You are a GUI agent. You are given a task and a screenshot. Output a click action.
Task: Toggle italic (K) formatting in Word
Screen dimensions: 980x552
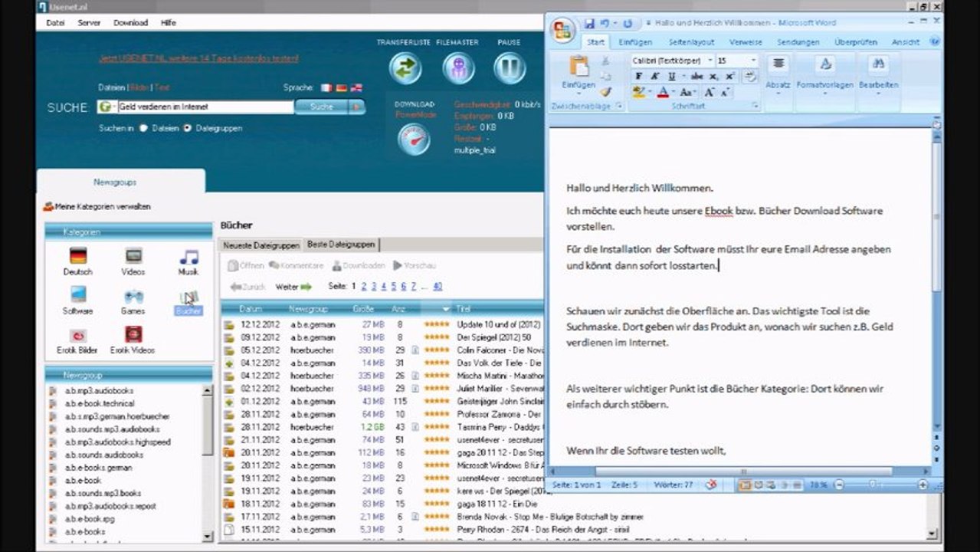coord(654,76)
